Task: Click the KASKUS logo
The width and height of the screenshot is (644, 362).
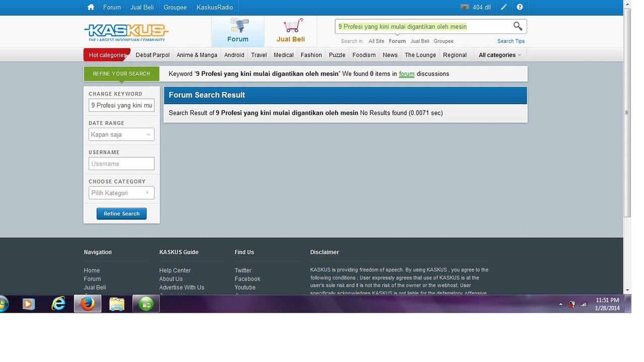Action: (126, 32)
